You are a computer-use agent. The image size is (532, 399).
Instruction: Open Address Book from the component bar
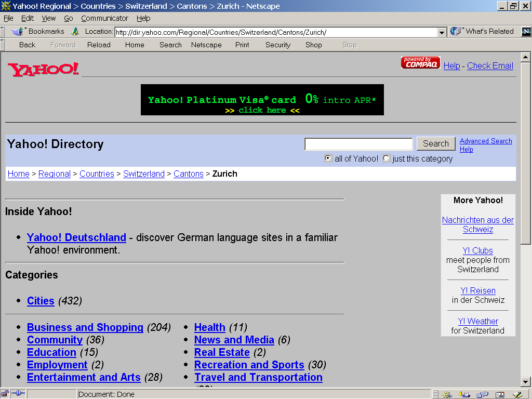[x=500, y=394]
